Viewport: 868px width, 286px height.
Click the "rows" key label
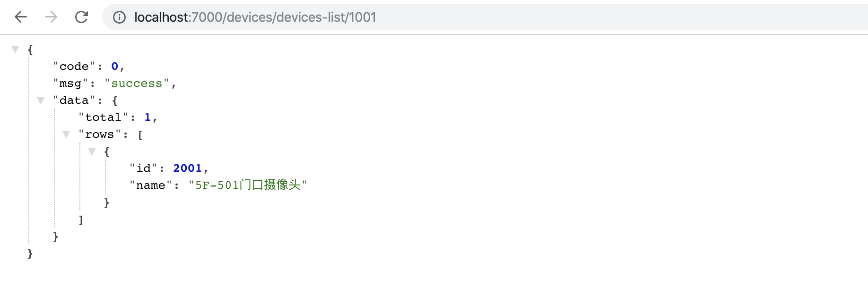[x=100, y=135]
